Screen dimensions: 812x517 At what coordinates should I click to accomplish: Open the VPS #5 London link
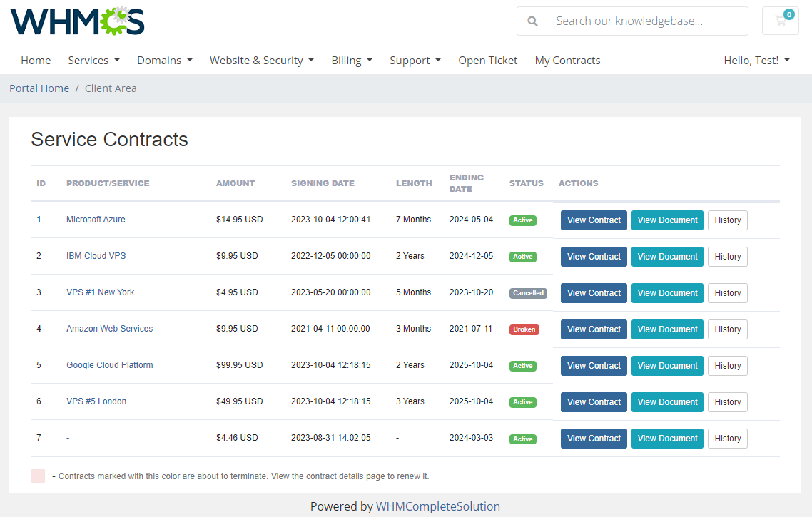96,401
